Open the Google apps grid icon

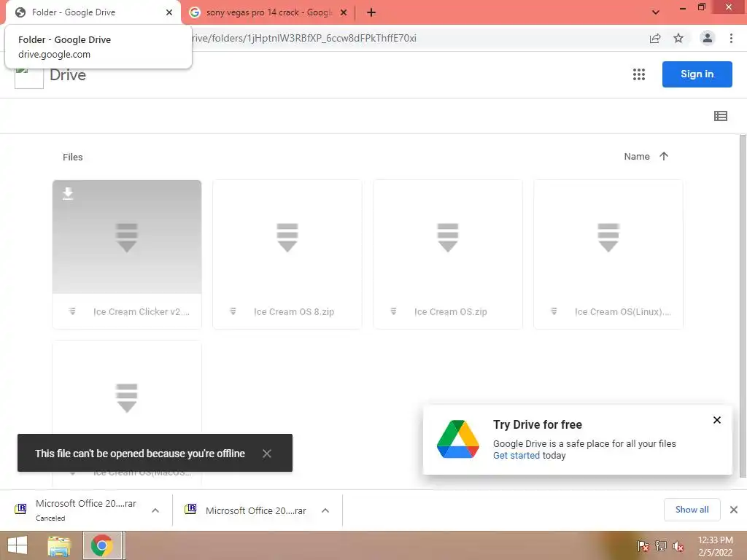click(x=639, y=74)
